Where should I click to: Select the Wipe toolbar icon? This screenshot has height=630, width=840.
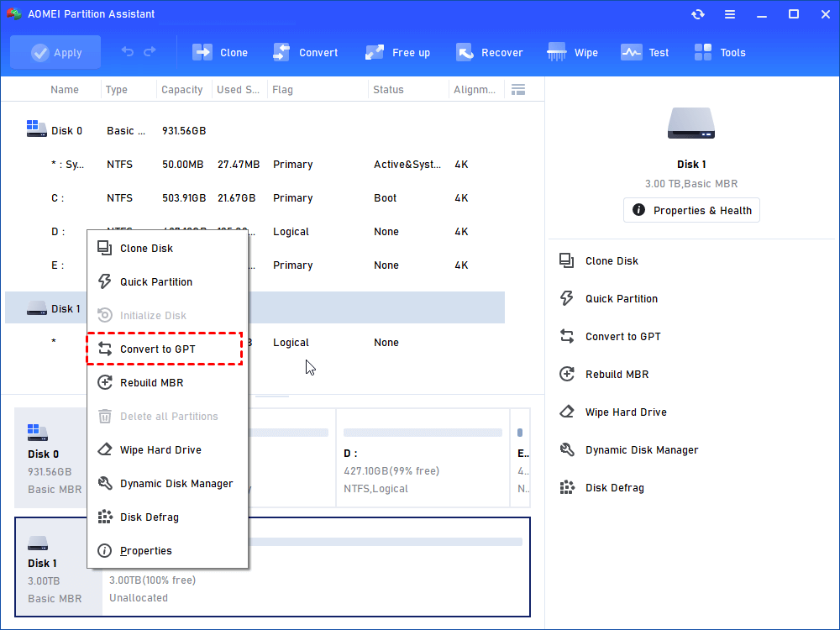pos(557,52)
